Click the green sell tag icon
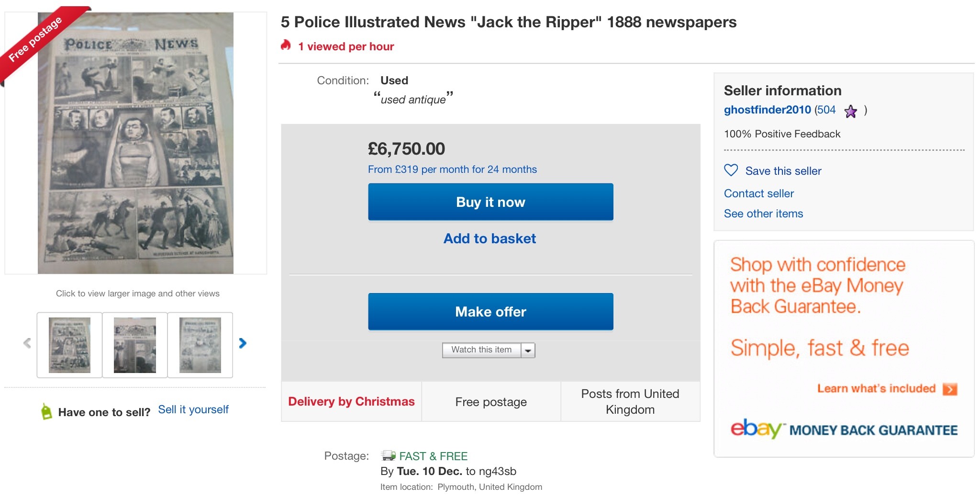The image size is (980, 498). point(46,411)
